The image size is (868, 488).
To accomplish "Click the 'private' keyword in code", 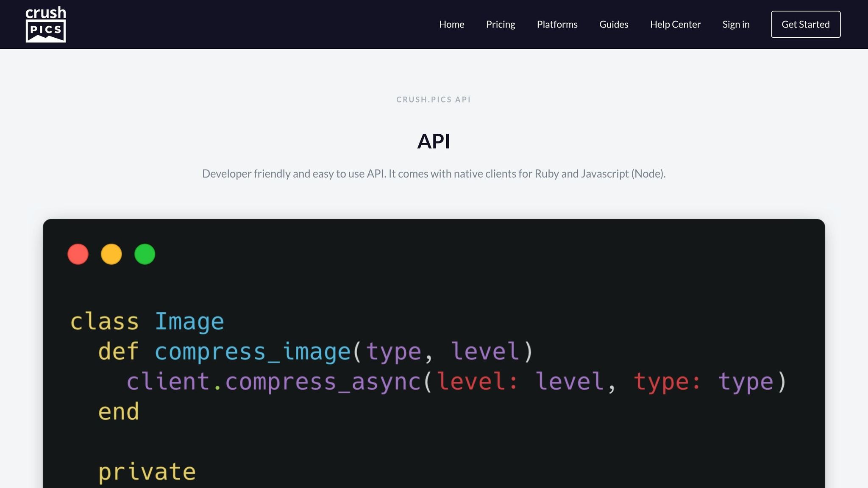I will point(147,472).
